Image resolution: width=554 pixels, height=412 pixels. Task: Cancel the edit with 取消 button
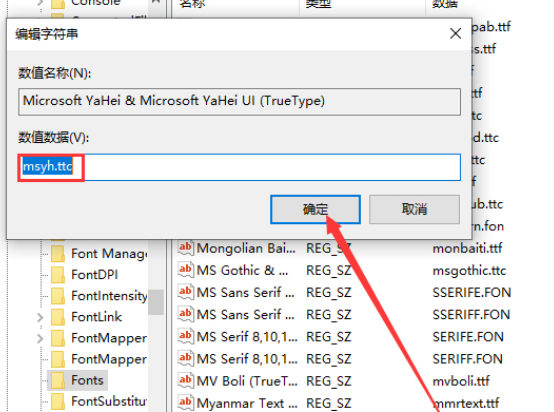point(414,209)
